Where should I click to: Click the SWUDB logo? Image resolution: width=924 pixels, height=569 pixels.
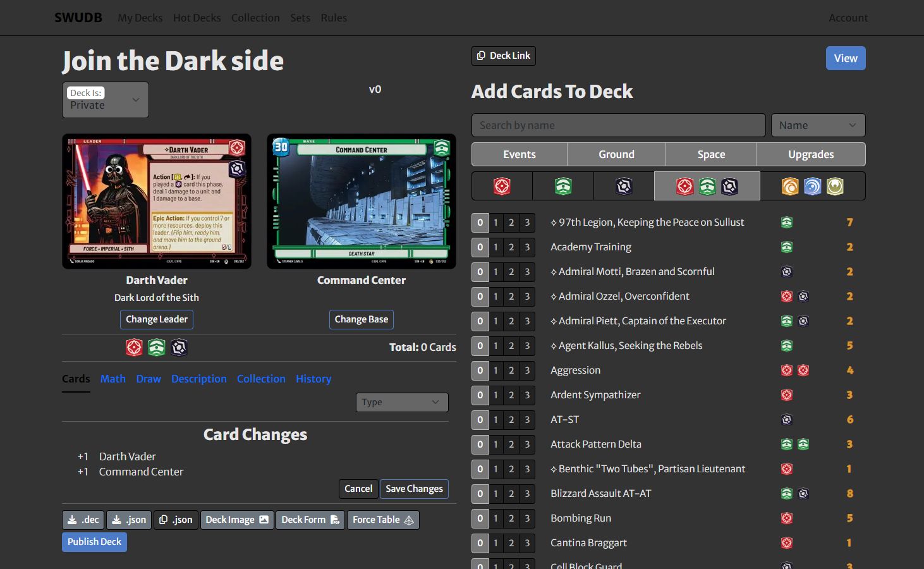pyautogui.click(x=78, y=18)
